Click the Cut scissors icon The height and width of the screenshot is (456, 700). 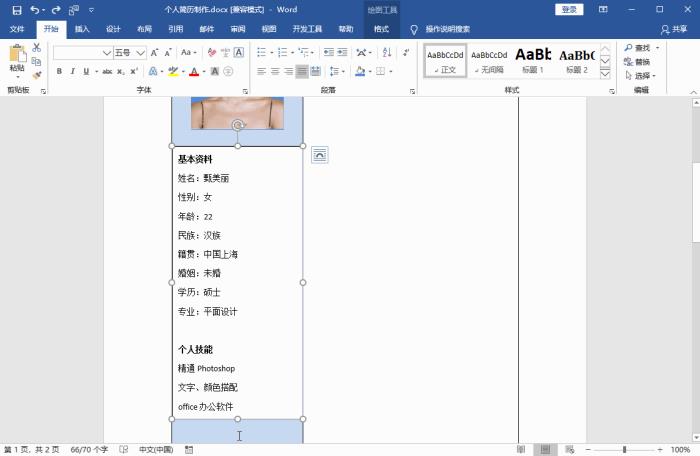click(x=37, y=47)
